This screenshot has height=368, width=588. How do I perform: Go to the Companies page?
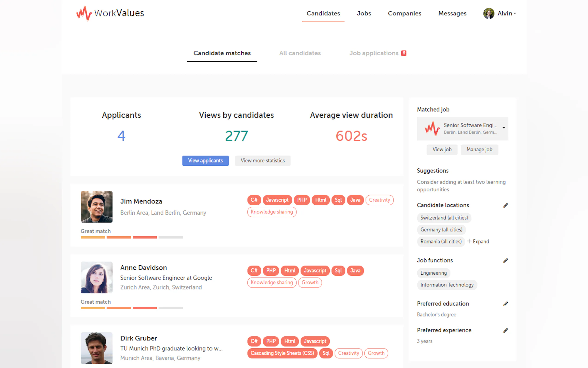[404, 13]
